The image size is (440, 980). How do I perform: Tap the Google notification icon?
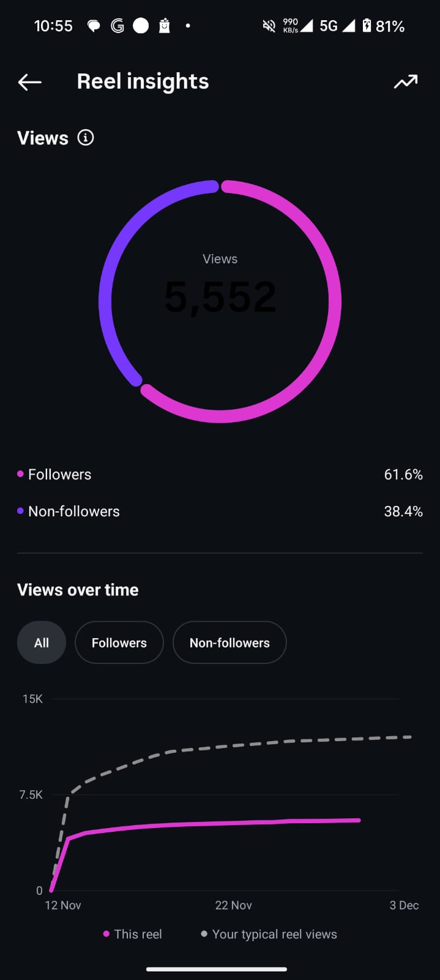pyautogui.click(x=117, y=26)
